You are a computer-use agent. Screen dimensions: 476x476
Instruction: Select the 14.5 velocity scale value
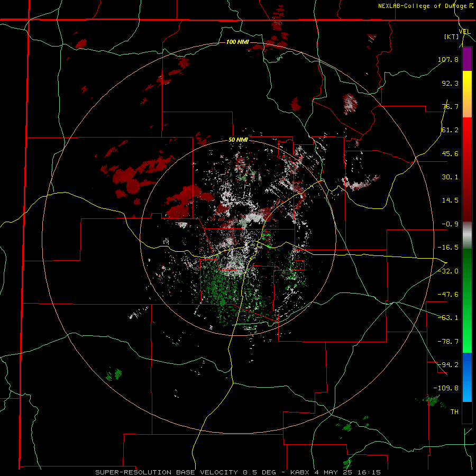tap(450, 200)
